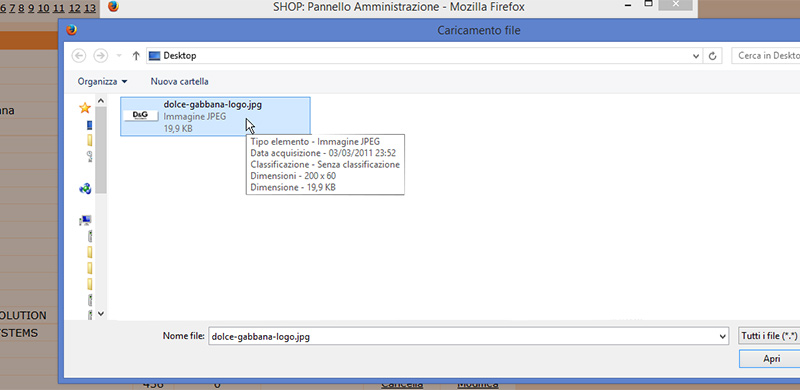Open page 9 link on the background page
Viewport: 800px width, 390px height.
click(31, 8)
